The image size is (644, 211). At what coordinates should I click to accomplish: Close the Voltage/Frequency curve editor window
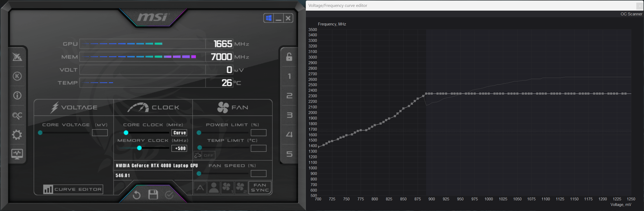(x=640, y=6)
